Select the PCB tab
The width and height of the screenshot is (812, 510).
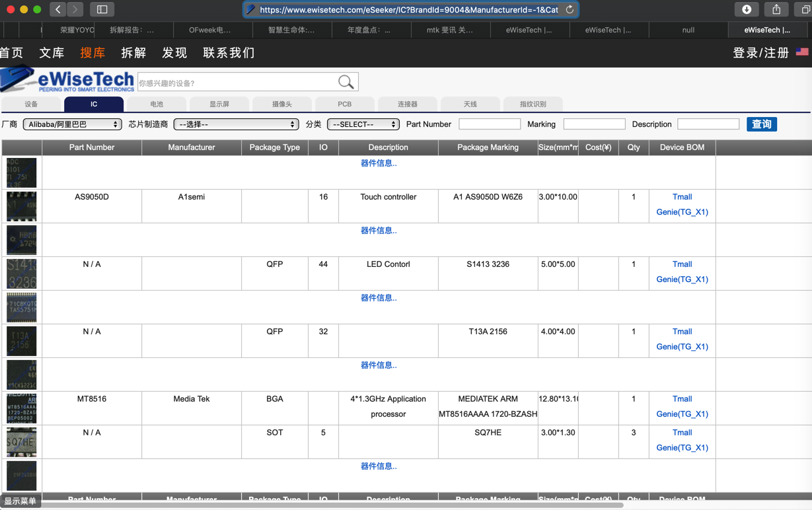click(x=345, y=104)
